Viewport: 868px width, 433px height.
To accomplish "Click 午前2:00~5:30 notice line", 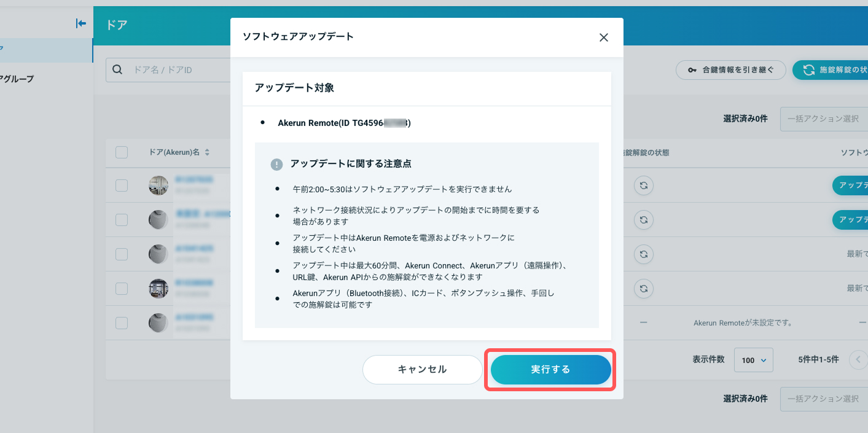I will pos(402,189).
